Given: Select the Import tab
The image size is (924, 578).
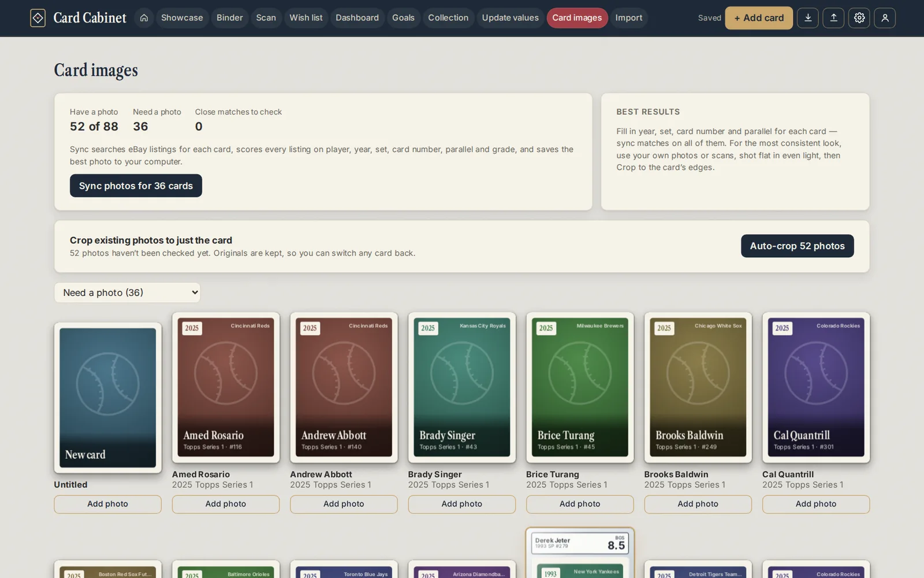Looking at the screenshot, I should point(628,18).
